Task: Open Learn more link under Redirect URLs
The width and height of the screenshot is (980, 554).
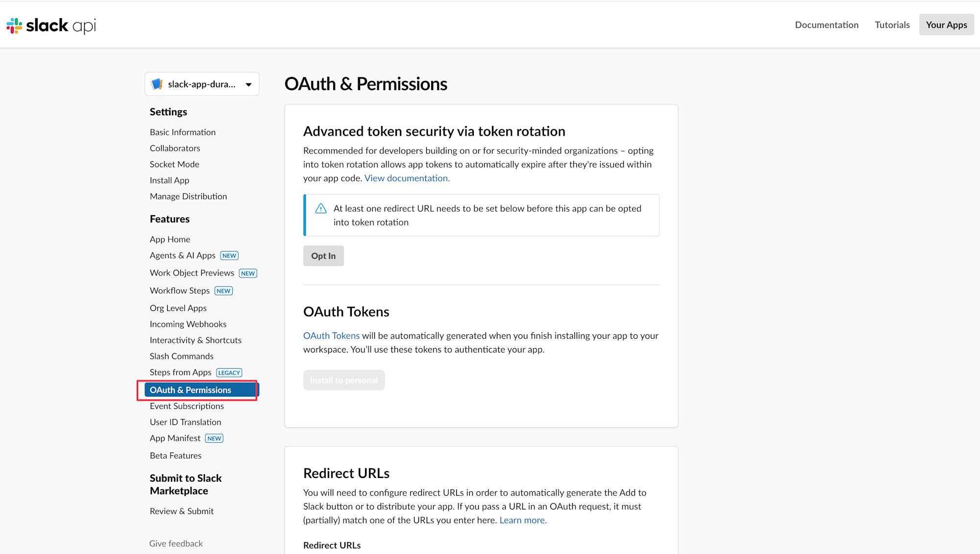Action: click(523, 520)
